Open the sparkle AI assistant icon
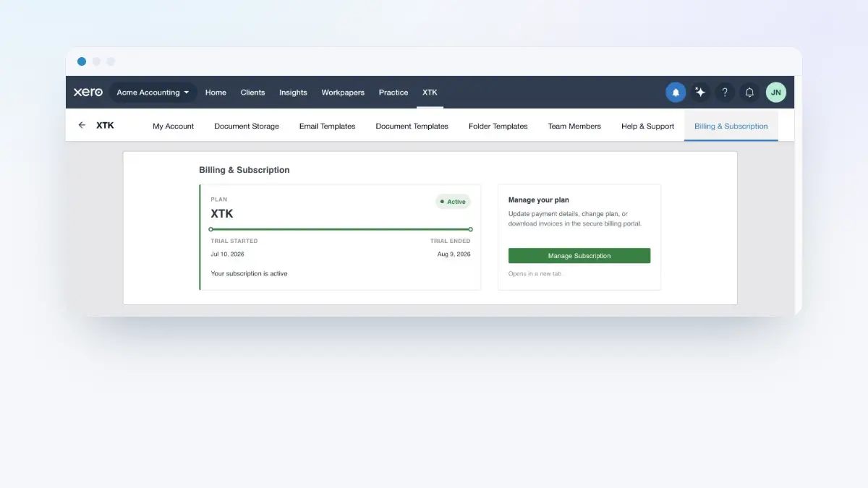This screenshot has width=868, height=488. pos(700,93)
